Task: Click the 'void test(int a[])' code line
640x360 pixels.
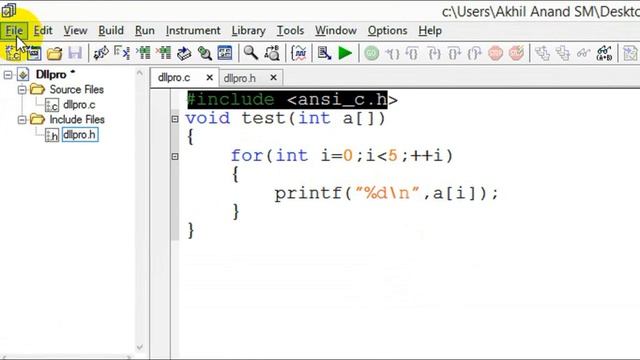Action: [x=285, y=119]
